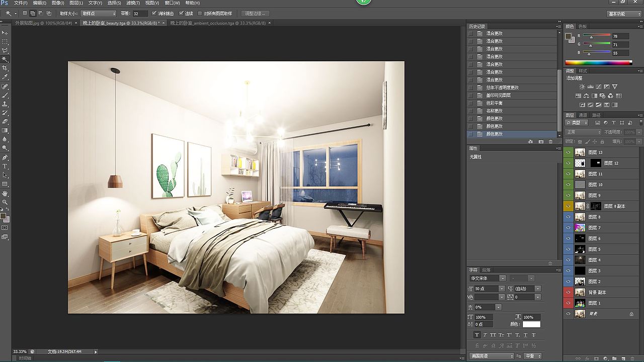Screen dimensions: 644x362
Task: Open the layer filter type (类型) dropdown
Action: tap(577, 123)
